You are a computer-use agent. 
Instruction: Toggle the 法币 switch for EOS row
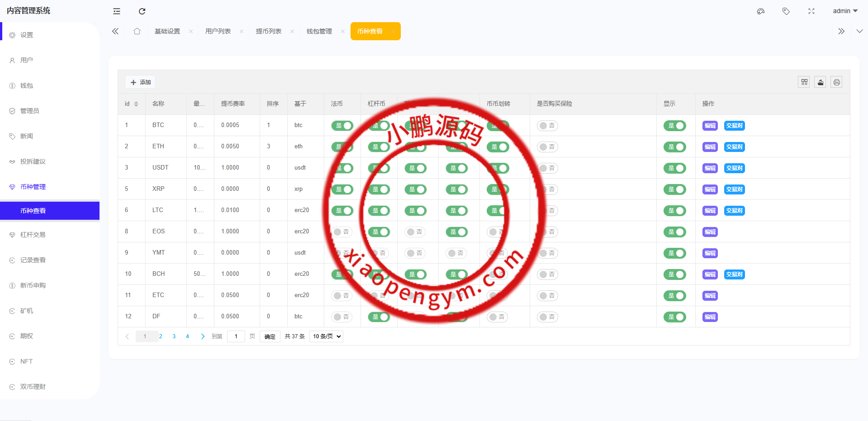coord(342,232)
